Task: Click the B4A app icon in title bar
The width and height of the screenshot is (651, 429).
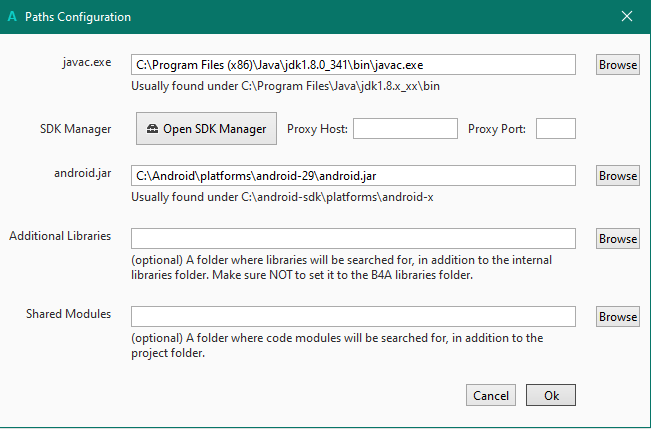Action: coord(11,17)
